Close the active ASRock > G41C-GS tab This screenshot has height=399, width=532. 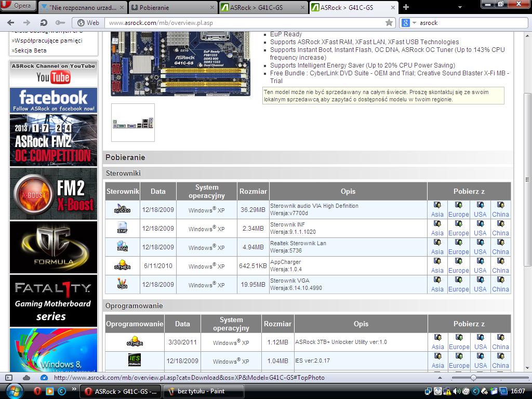coord(393,7)
